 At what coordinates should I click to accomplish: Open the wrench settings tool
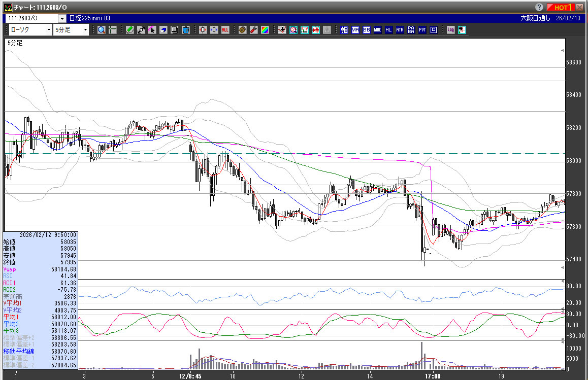253,30
